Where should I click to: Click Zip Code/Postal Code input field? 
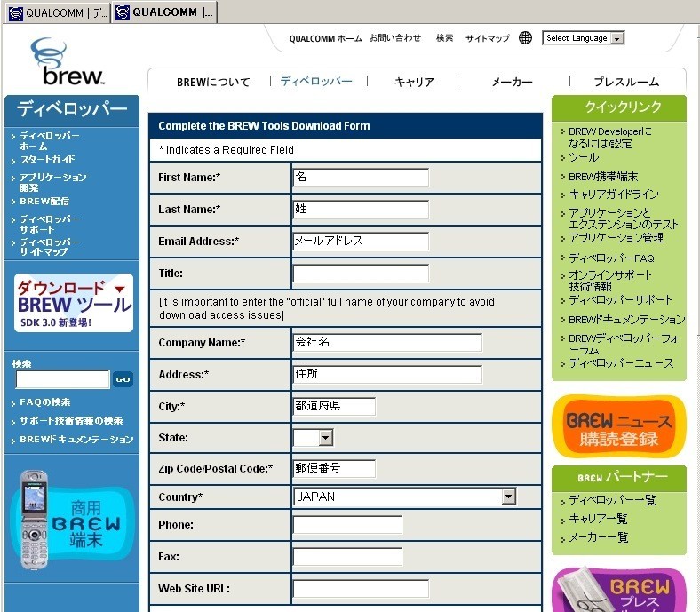(334, 468)
